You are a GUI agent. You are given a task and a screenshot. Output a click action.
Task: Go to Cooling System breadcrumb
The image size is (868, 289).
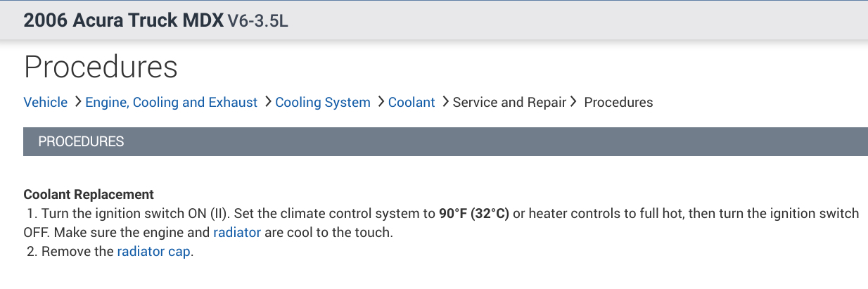(322, 103)
